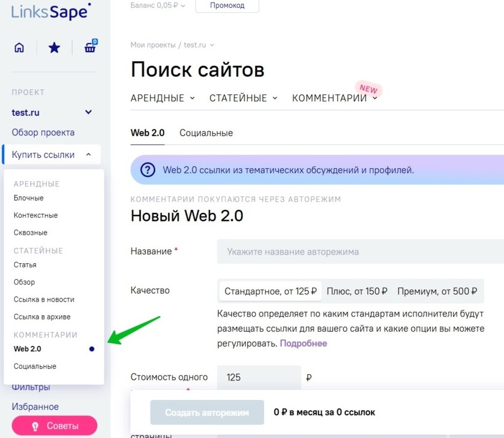Click the Название input field

[x=361, y=252]
